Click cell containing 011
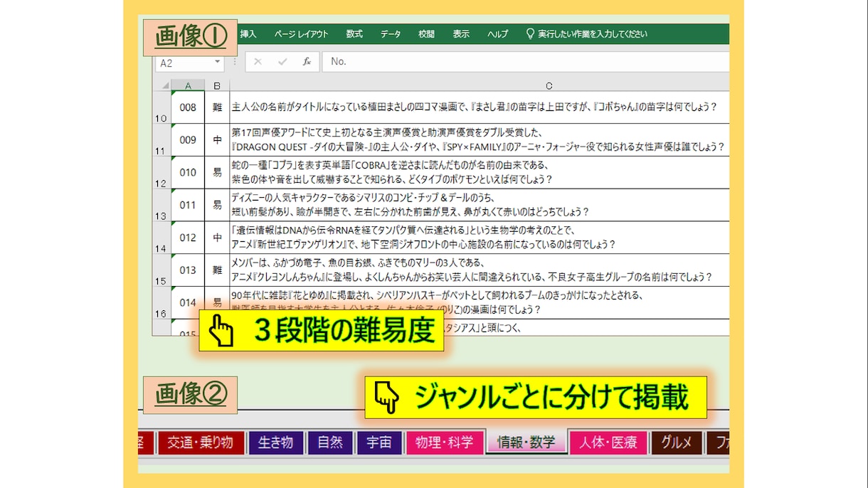The height and width of the screenshot is (488, 868). 188,205
